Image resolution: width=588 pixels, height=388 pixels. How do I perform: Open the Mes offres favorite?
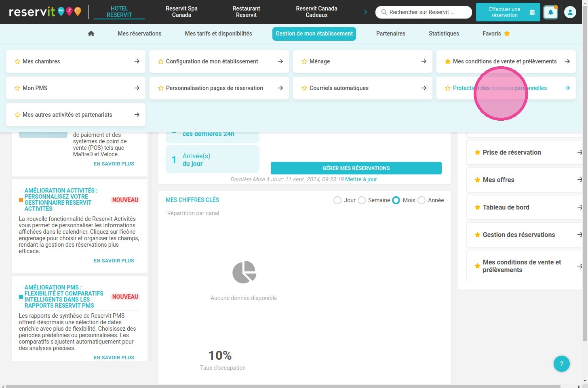(x=525, y=180)
